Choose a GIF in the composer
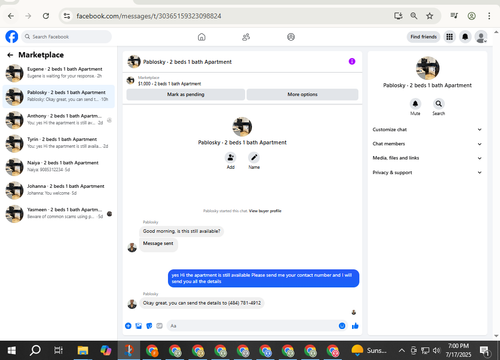This screenshot has width=500, height=360. click(159, 326)
